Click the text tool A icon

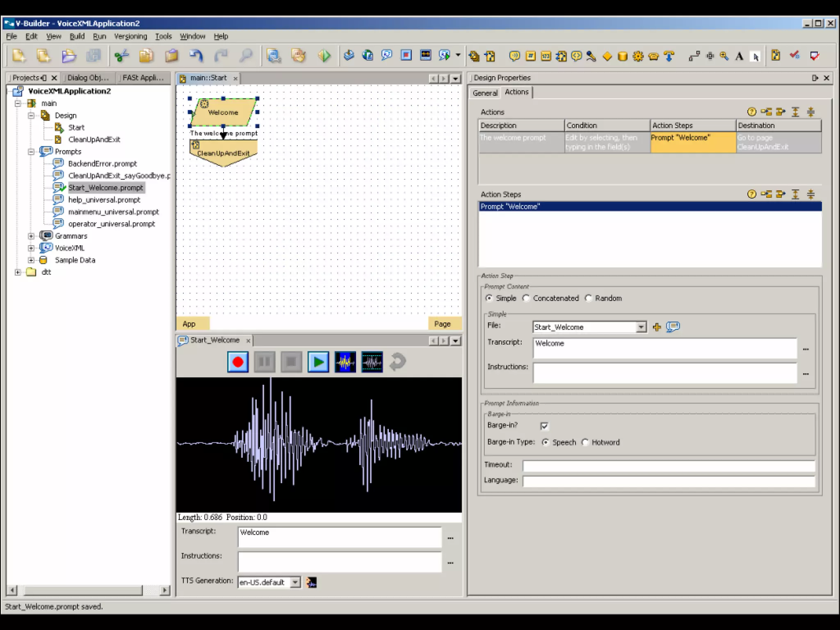[739, 56]
